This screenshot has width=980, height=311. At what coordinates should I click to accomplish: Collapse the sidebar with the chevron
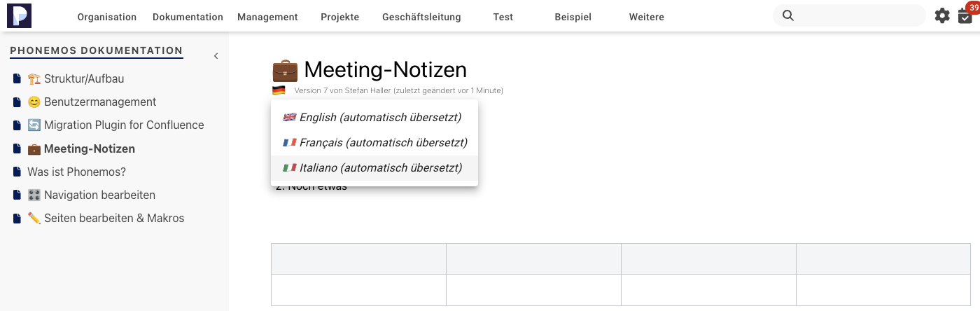216,56
